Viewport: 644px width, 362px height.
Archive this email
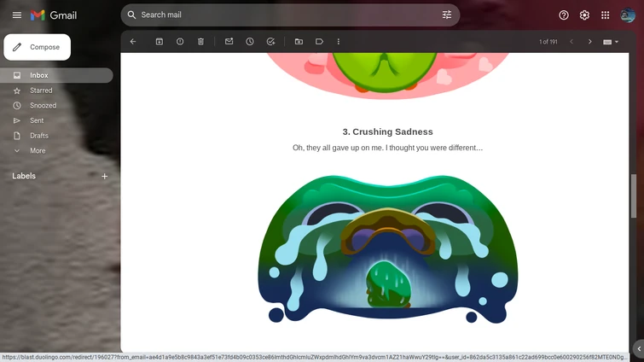tap(160, 42)
